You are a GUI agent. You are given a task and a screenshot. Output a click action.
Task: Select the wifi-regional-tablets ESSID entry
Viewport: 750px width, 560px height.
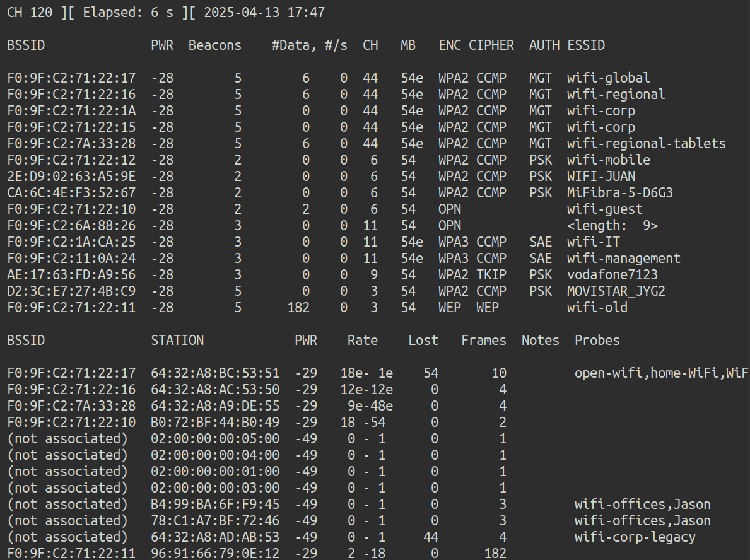(x=646, y=144)
